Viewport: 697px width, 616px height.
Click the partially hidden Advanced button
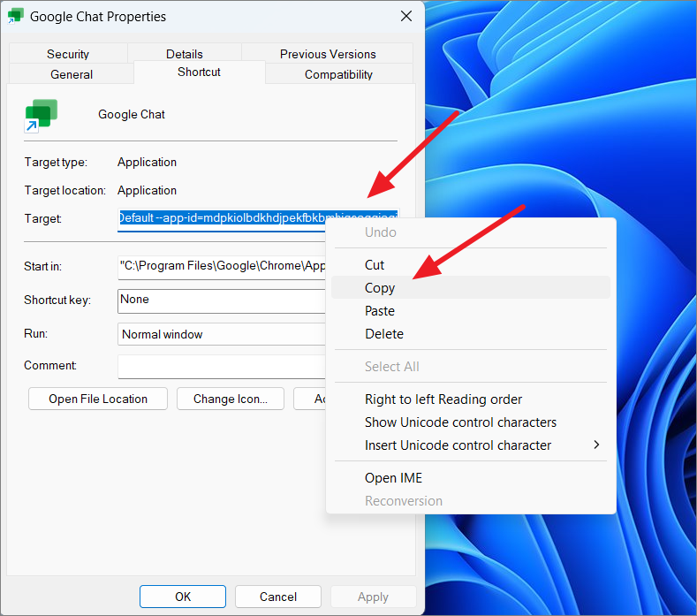[310, 399]
